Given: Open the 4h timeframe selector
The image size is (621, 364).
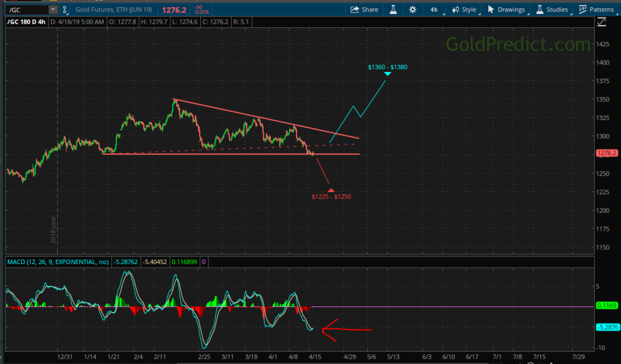Looking at the screenshot, I should point(434,10).
